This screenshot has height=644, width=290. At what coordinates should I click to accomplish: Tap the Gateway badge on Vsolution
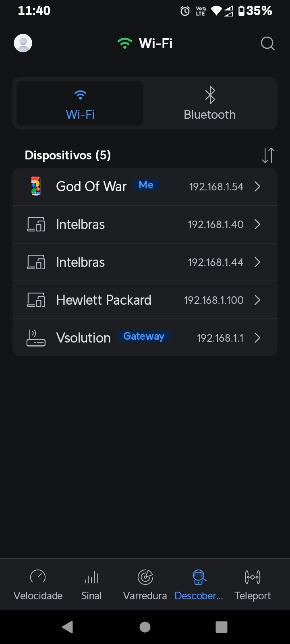[x=144, y=336]
